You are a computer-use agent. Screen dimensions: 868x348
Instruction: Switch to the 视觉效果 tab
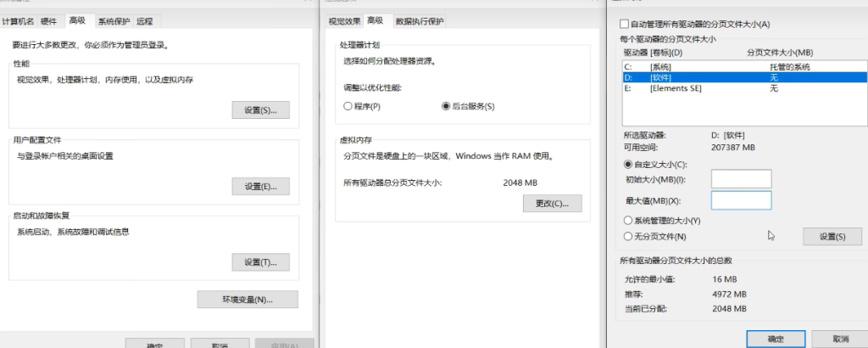(x=343, y=21)
